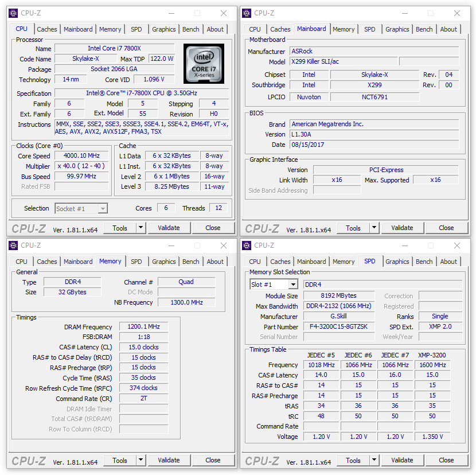
Task: Click the DRAM Frequency value 1200.1 MHz
Action: click(143, 326)
